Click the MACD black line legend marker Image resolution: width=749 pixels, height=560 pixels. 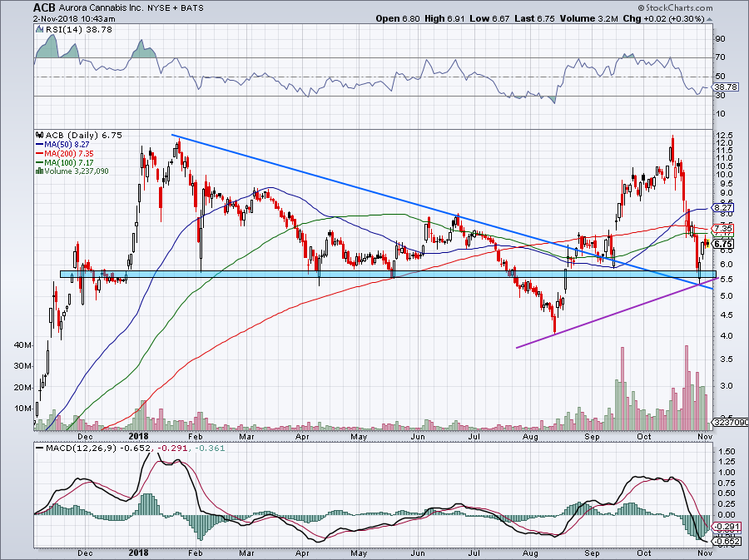pos(40,448)
